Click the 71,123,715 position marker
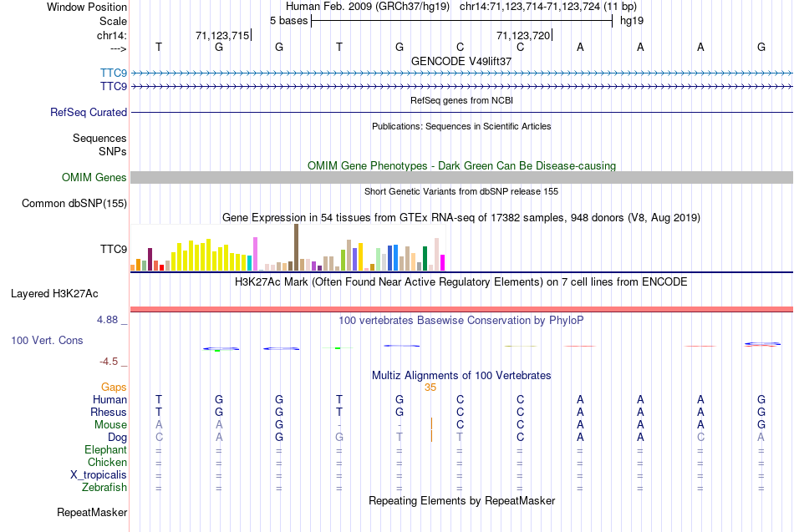 click(x=223, y=35)
